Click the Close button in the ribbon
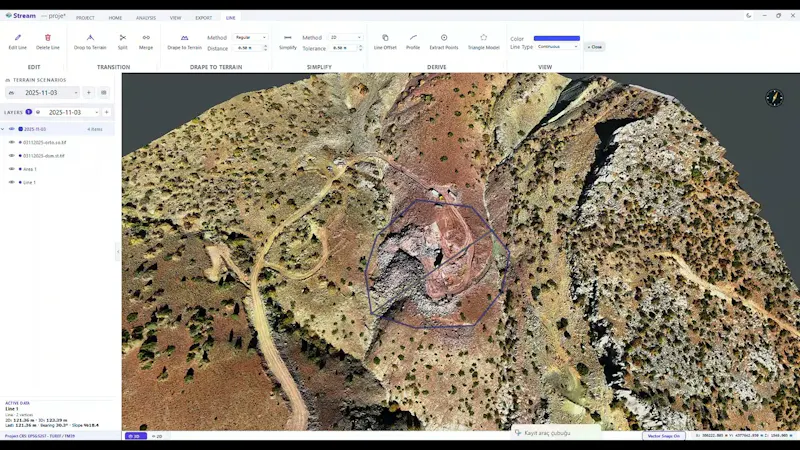The image size is (800, 450). [594, 47]
